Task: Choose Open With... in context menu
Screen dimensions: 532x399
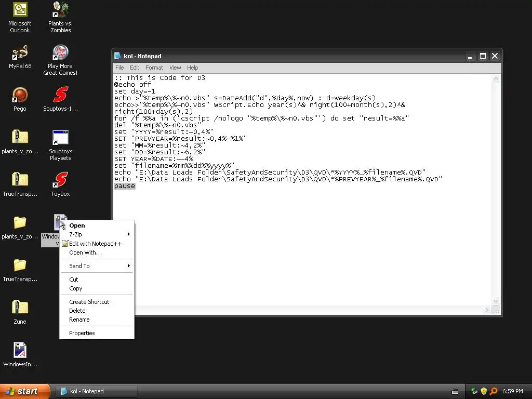Action: pos(97,252)
